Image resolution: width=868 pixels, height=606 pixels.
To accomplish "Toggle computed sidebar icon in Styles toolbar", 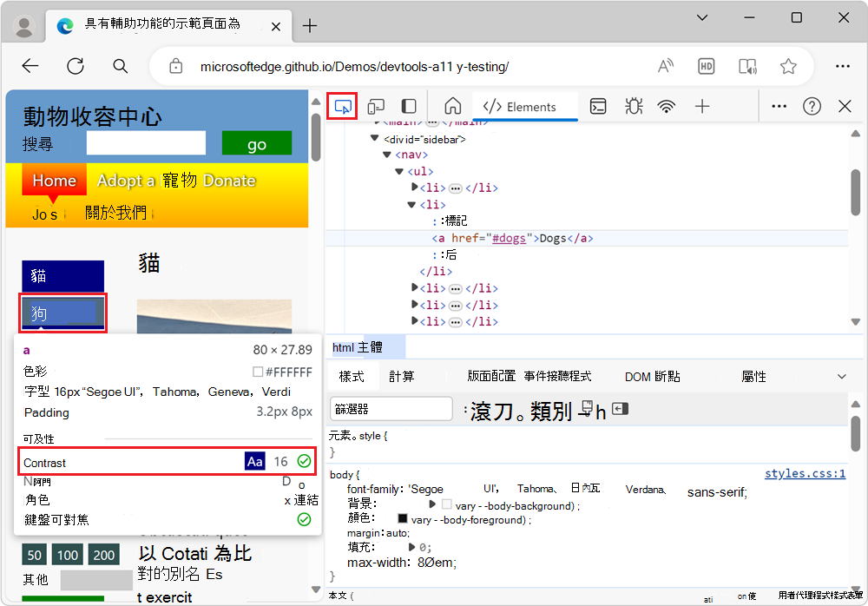I will tap(620, 410).
